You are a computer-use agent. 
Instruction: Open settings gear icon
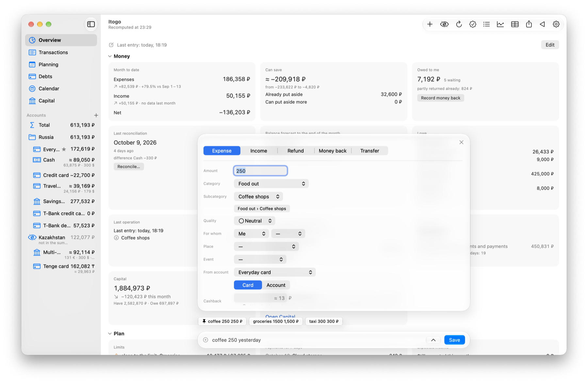[x=556, y=24]
